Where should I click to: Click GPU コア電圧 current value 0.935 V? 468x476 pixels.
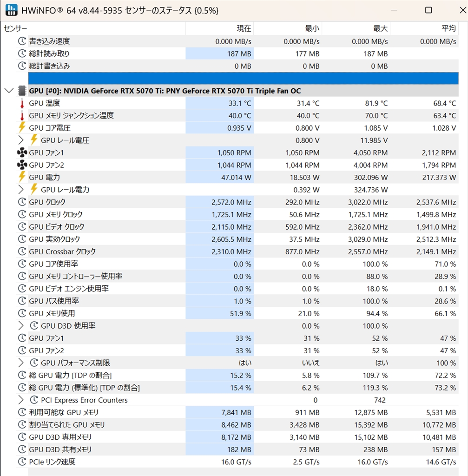(x=239, y=128)
